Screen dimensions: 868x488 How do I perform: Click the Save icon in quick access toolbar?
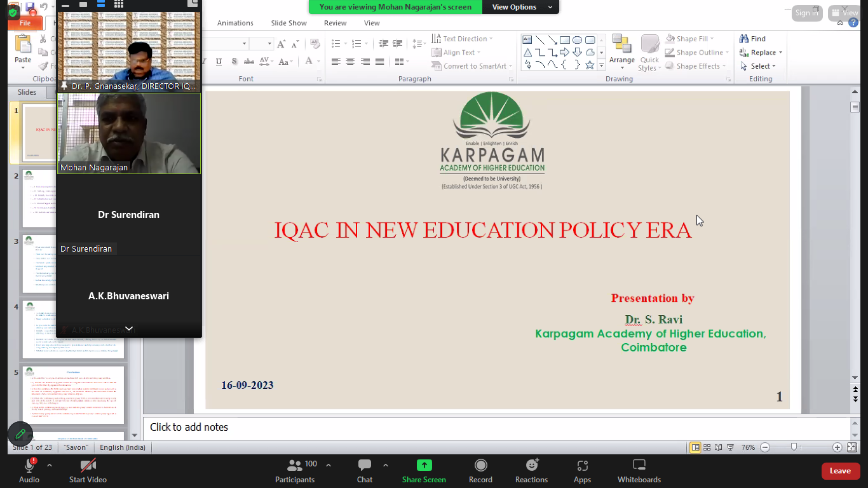(30, 7)
